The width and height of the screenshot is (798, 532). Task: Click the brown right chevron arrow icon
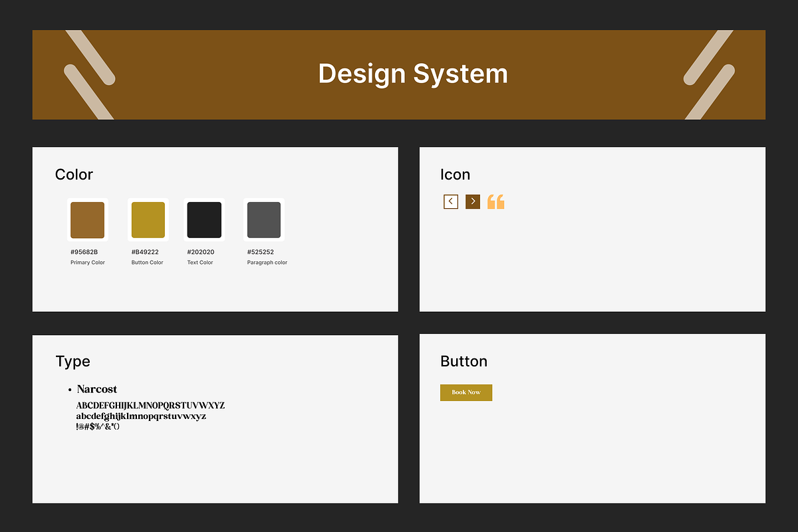[473, 201]
